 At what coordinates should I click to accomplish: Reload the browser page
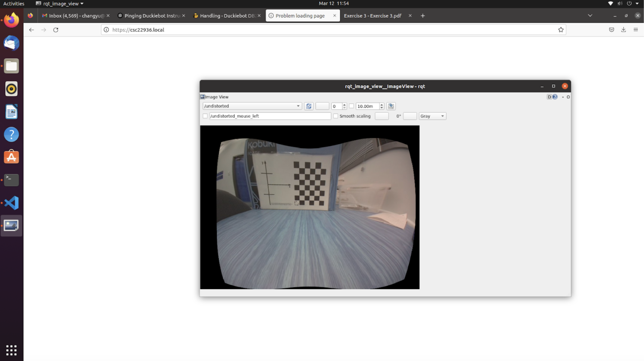coord(56,30)
